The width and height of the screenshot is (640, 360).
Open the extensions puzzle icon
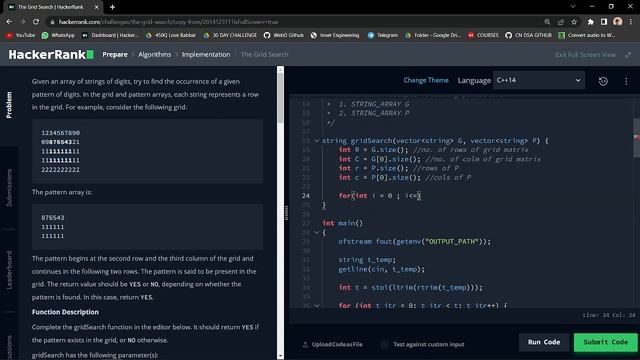click(x=591, y=22)
